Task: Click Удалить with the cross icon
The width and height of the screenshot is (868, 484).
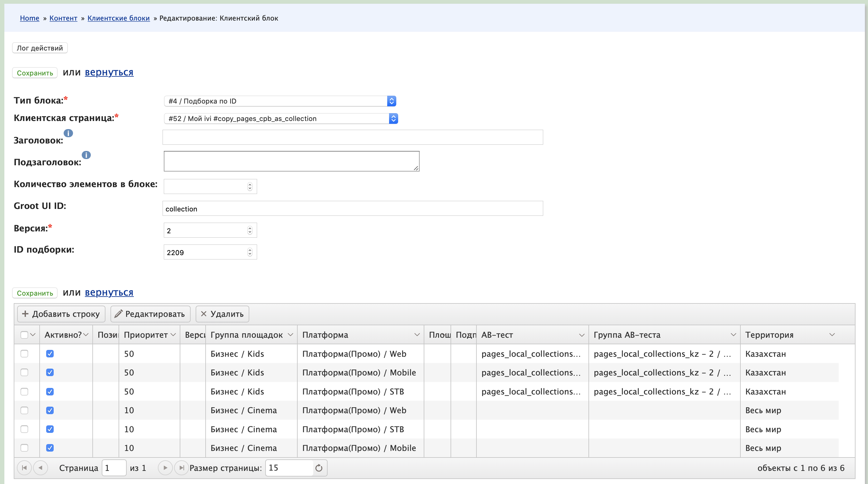Action: tap(222, 314)
